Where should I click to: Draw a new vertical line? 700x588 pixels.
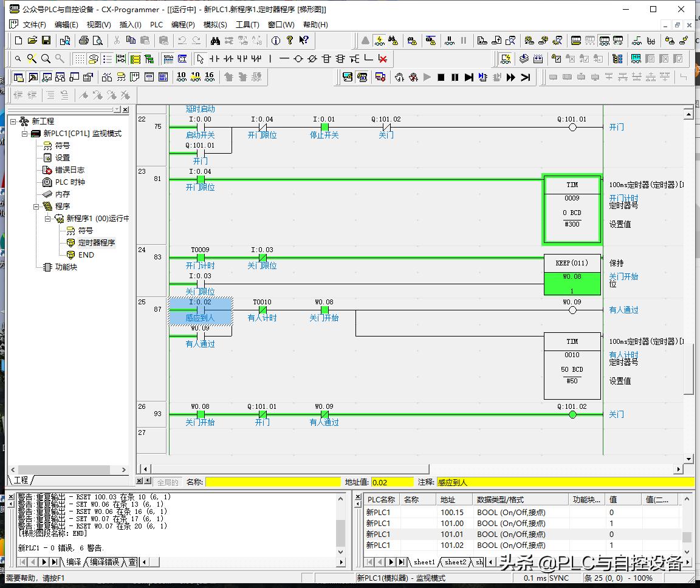270,58
